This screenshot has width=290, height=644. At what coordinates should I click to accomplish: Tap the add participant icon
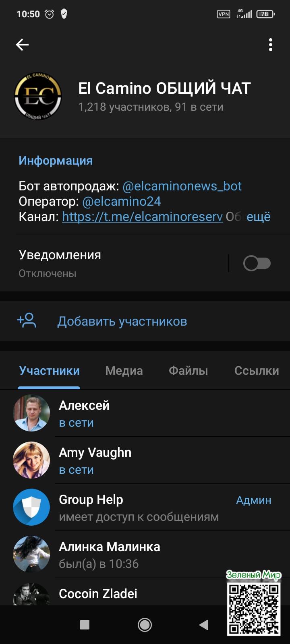[27, 321]
